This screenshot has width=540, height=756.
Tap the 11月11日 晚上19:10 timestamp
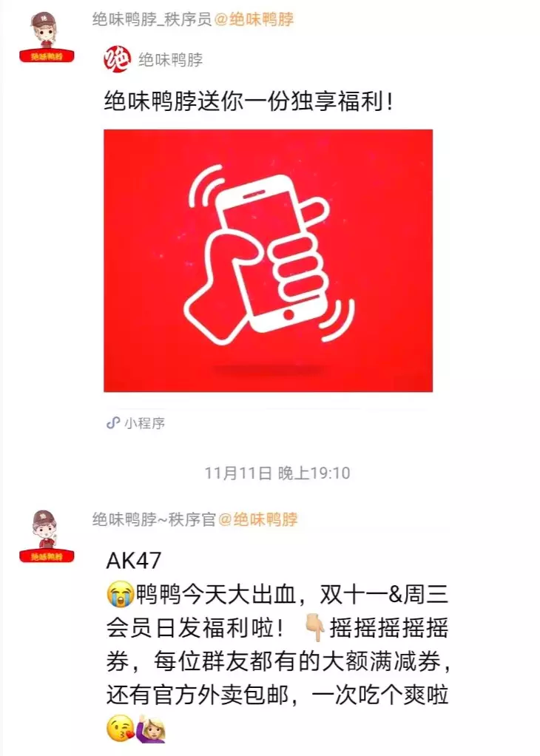[x=277, y=473]
